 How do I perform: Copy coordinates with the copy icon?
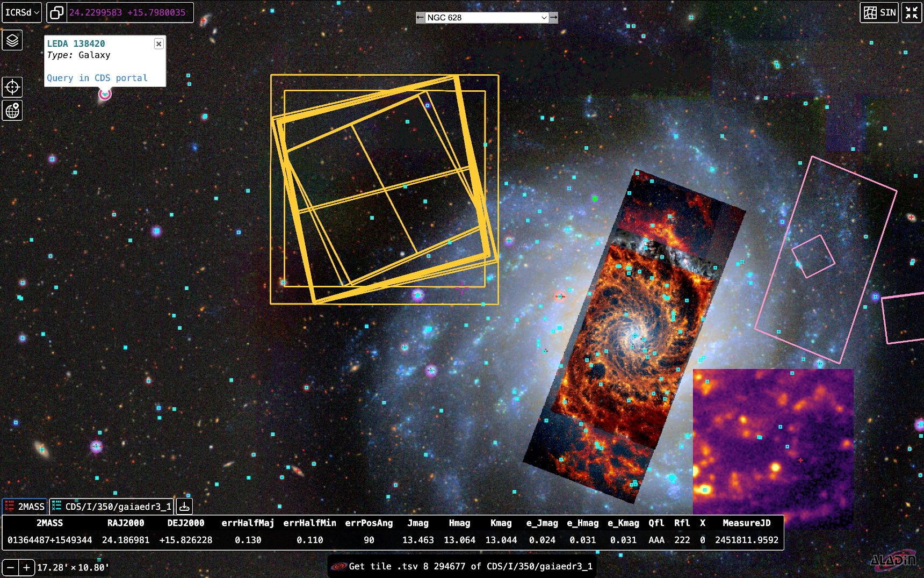56,12
